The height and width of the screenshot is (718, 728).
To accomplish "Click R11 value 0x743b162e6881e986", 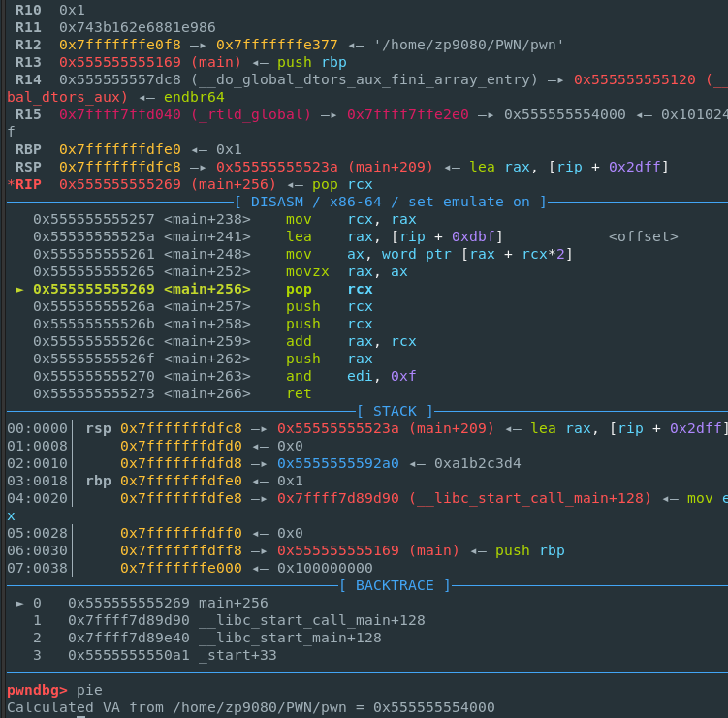I will (138, 27).
